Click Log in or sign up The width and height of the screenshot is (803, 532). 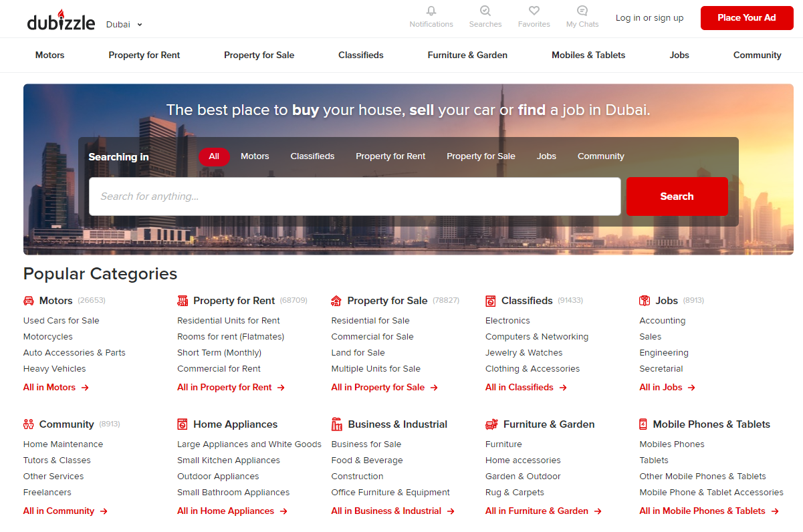pyautogui.click(x=650, y=18)
